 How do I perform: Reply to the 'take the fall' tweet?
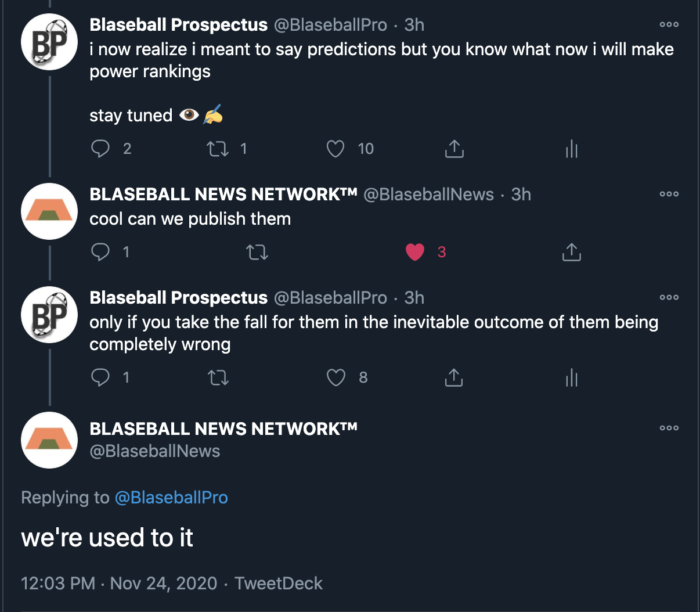tap(100, 377)
